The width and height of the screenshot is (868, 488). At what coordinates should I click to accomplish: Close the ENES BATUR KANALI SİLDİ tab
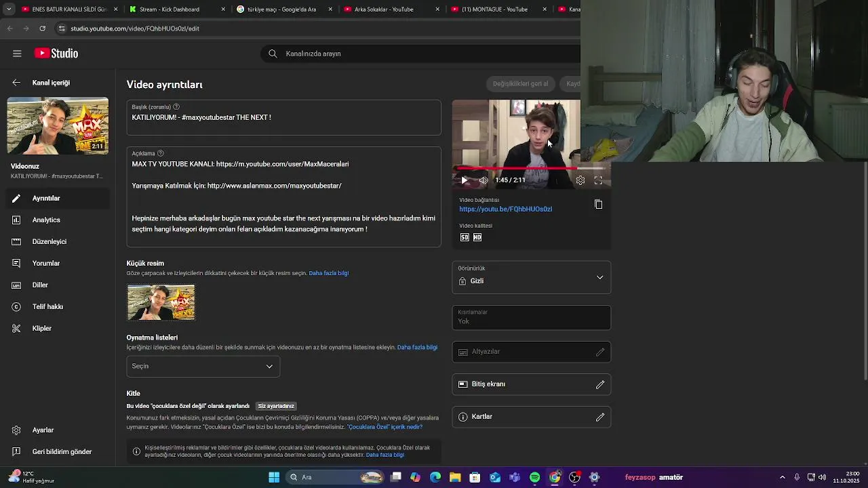[x=116, y=9]
